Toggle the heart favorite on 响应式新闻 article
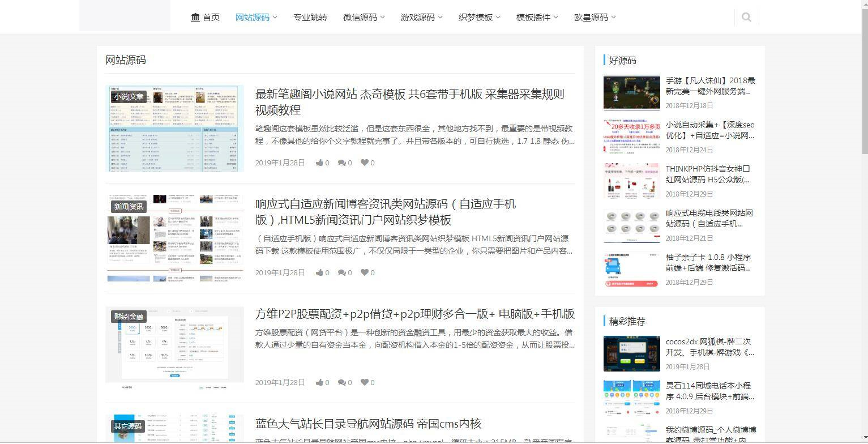 pos(364,272)
